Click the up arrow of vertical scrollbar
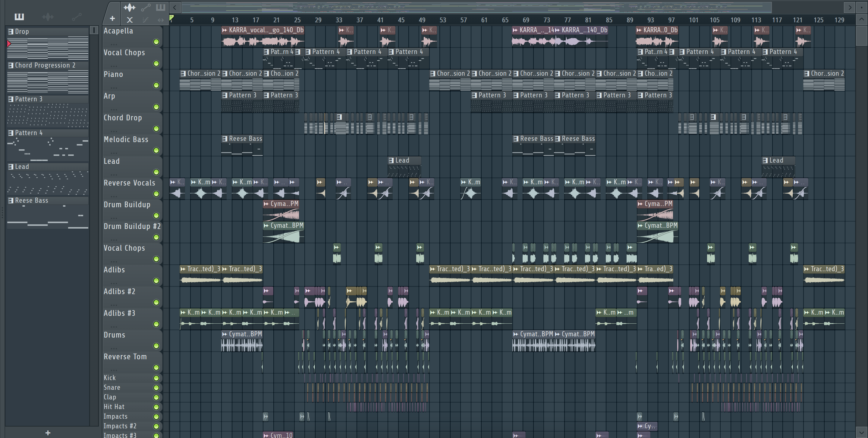This screenshot has width=868, height=438. coord(861,19)
